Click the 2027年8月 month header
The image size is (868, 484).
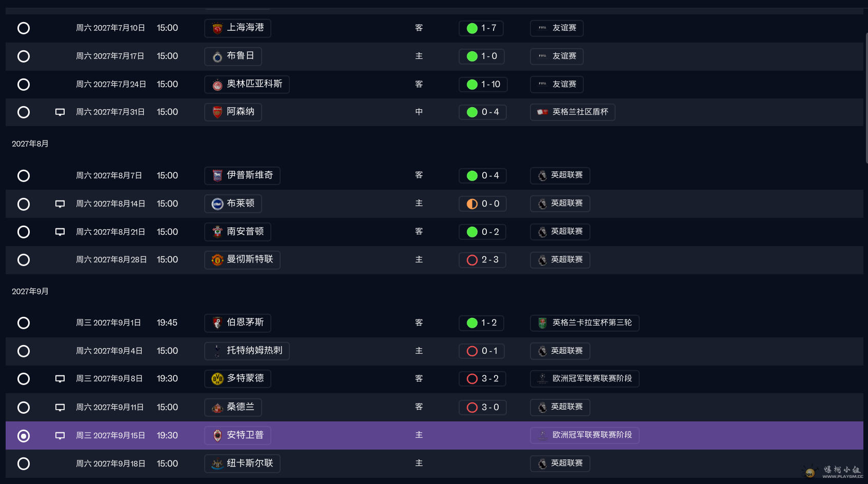pos(30,144)
